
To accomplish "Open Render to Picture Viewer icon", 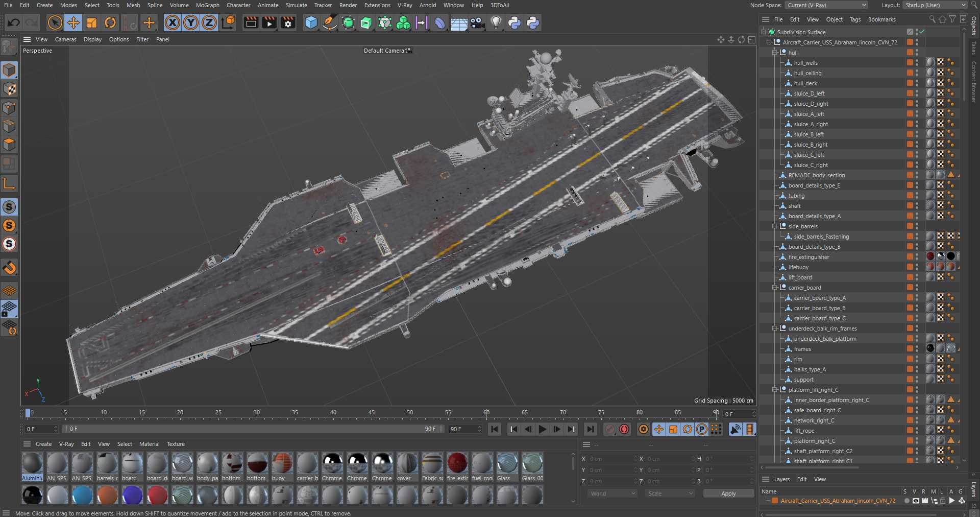I will 269,22.
